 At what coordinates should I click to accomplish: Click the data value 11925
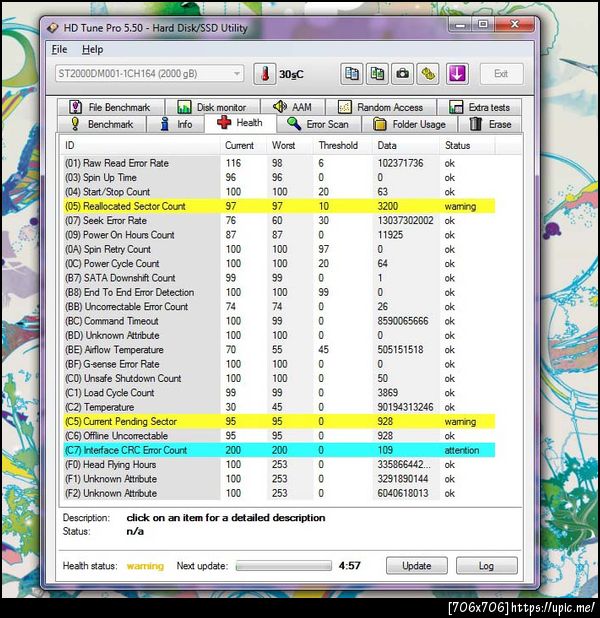390,235
